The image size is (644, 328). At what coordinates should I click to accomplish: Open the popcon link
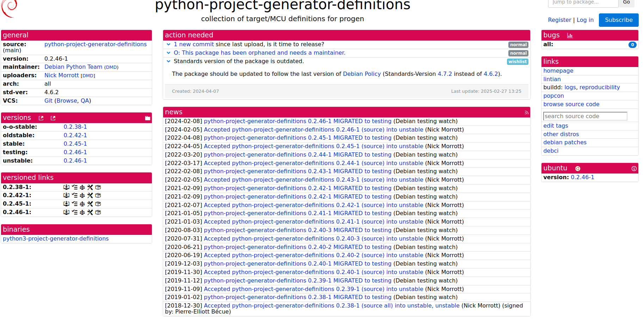(x=553, y=96)
